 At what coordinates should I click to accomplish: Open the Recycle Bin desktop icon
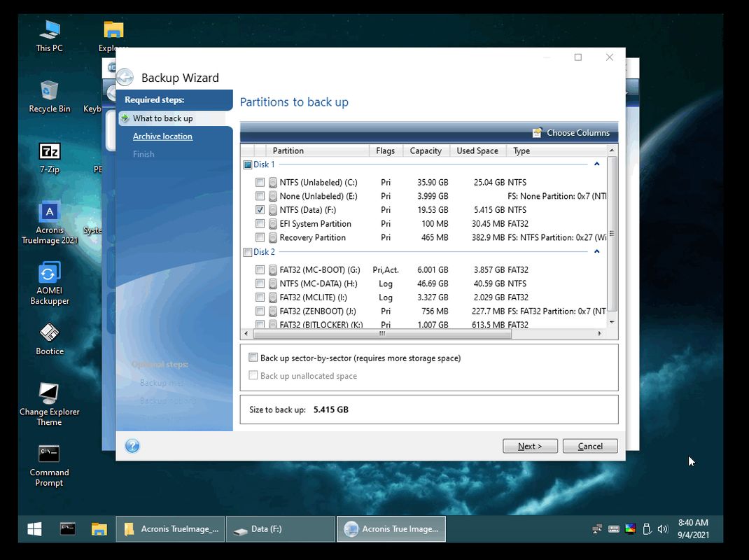pos(49,97)
